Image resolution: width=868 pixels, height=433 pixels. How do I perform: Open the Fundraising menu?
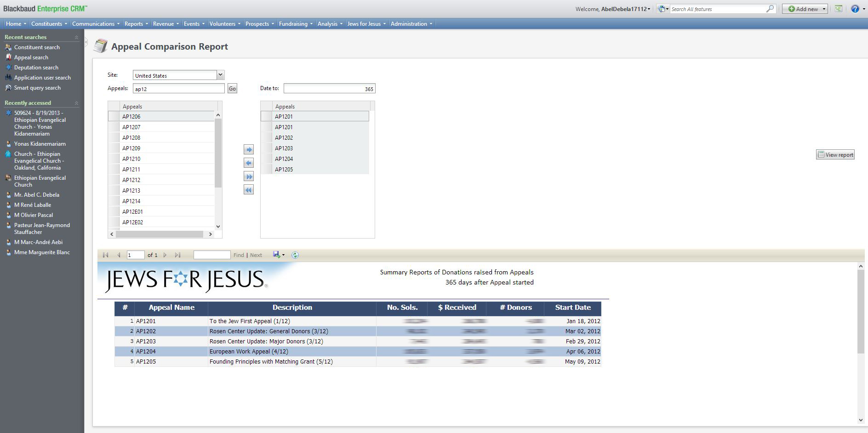(x=296, y=24)
